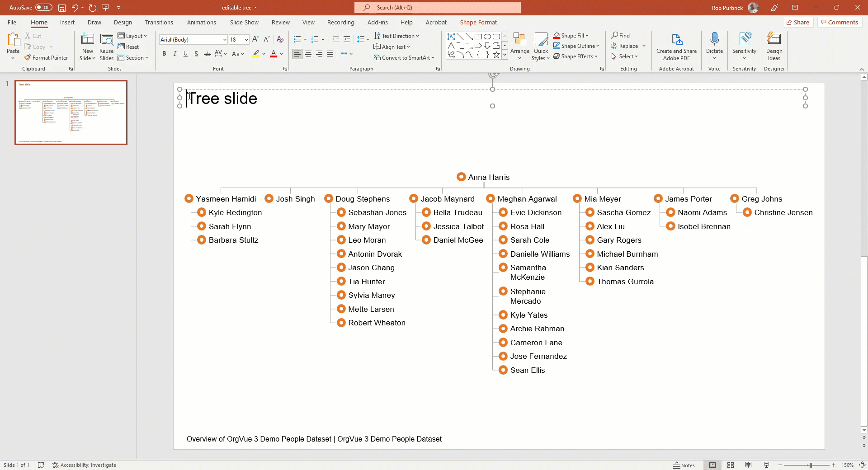The width and height of the screenshot is (868, 470).
Task: Toggle text Shadow
Action: pos(196,54)
